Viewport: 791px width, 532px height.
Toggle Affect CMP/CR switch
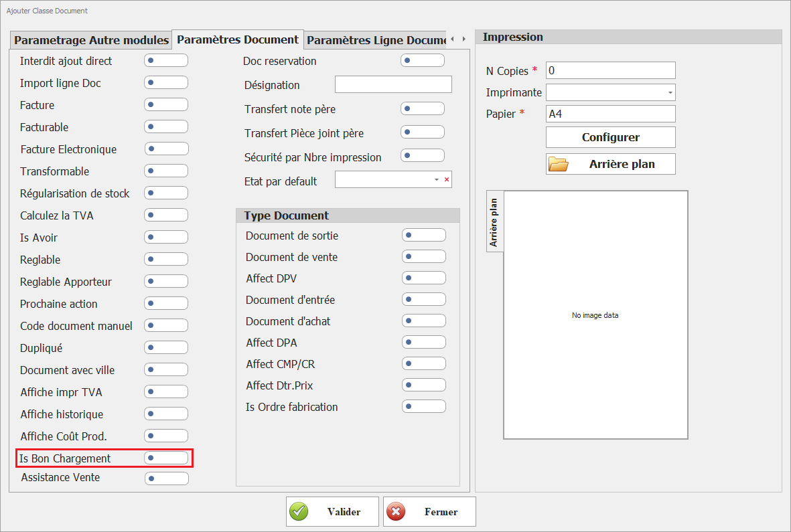click(424, 364)
